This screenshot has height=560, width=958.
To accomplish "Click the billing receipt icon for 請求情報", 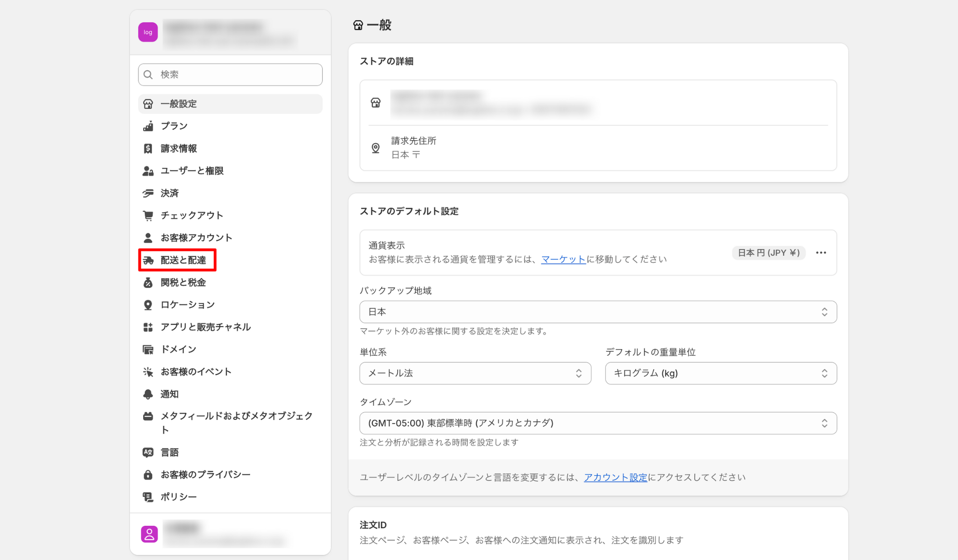I will (148, 149).
